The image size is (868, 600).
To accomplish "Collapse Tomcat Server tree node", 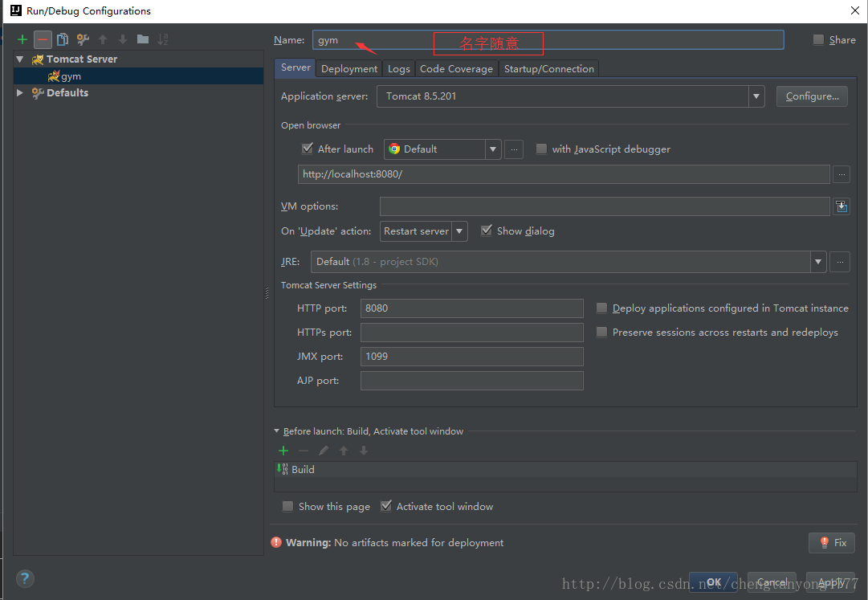I will click(x=20, y=59).
